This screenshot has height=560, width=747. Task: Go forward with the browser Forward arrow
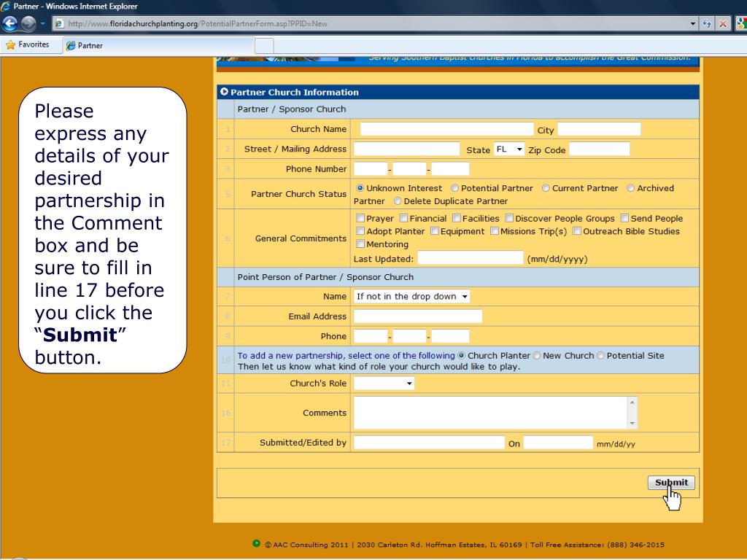[x=28, y=23]
